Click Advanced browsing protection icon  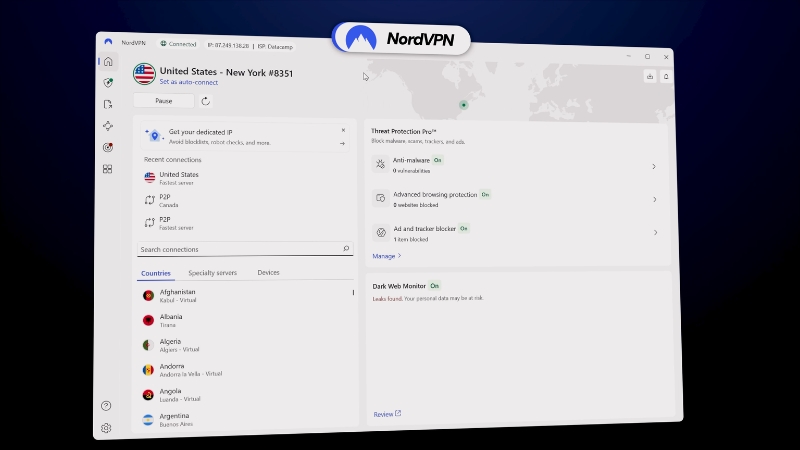pos(381,198)
